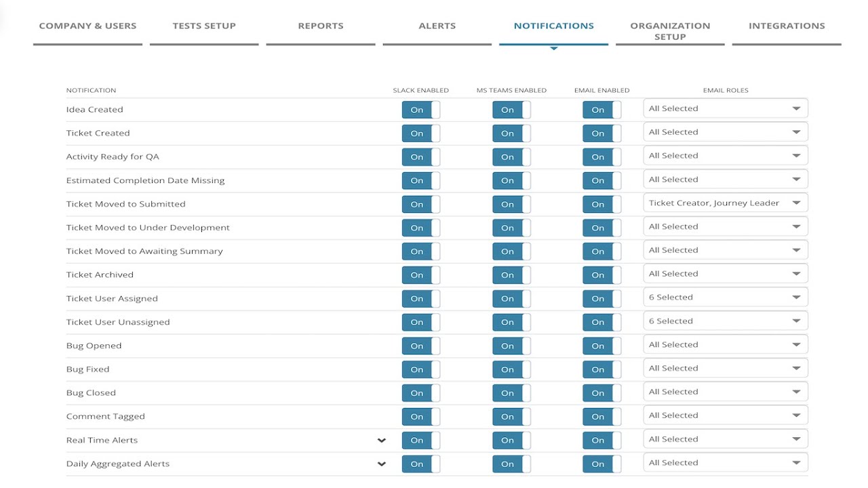Switch to the Integrations tab

[787, 26]
